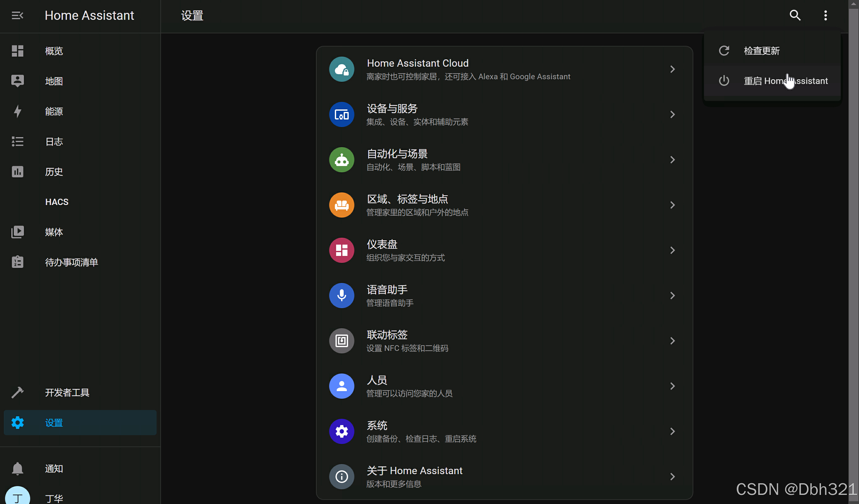Click the 自动化与场景 robot icon
859x504 pixels.
coord(341,160)
